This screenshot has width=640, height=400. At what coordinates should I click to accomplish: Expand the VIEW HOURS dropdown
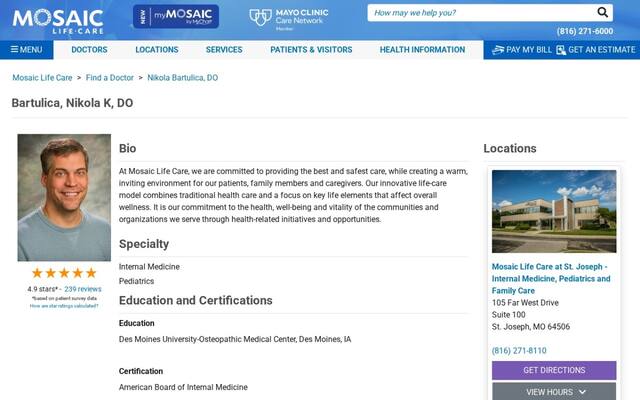(554, 391)
